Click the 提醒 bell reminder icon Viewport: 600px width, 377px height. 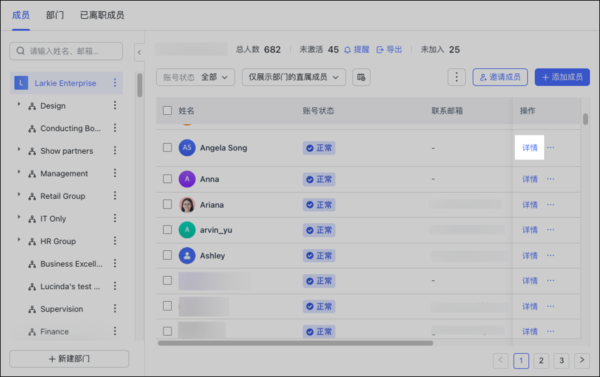tap(347, 50)
